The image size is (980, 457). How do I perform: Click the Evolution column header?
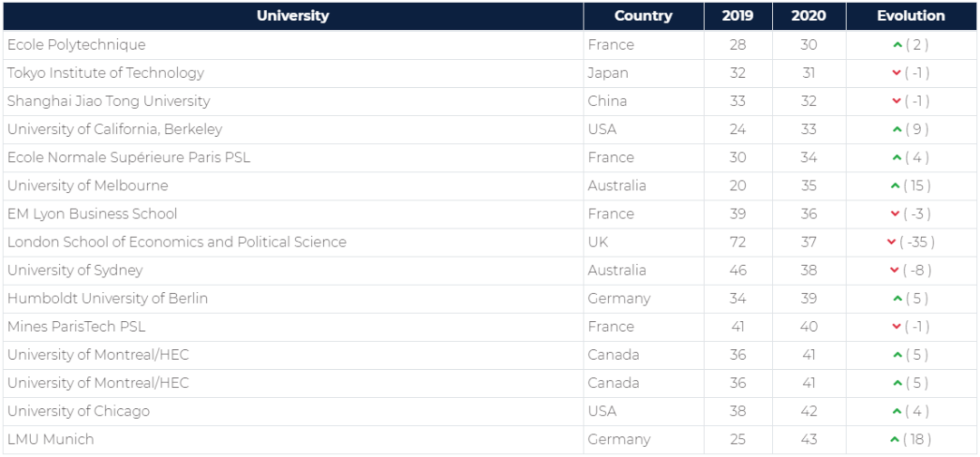coord(910,15)
